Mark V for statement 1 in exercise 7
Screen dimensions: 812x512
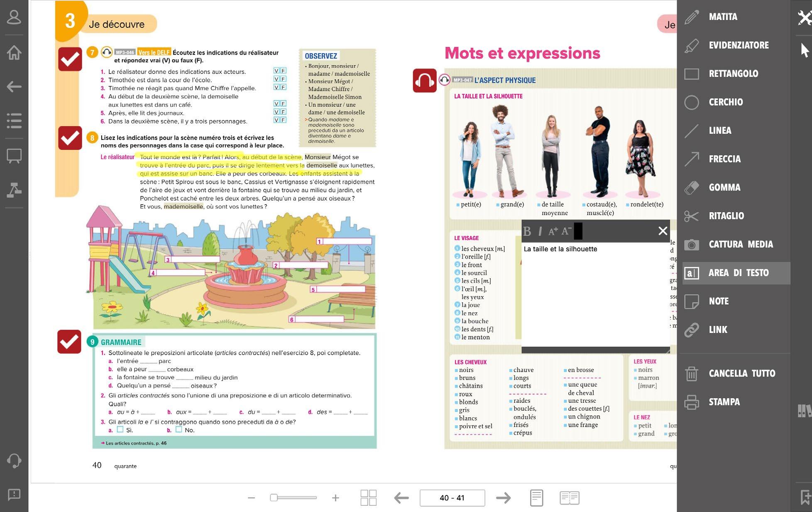(x=276, y=71)
